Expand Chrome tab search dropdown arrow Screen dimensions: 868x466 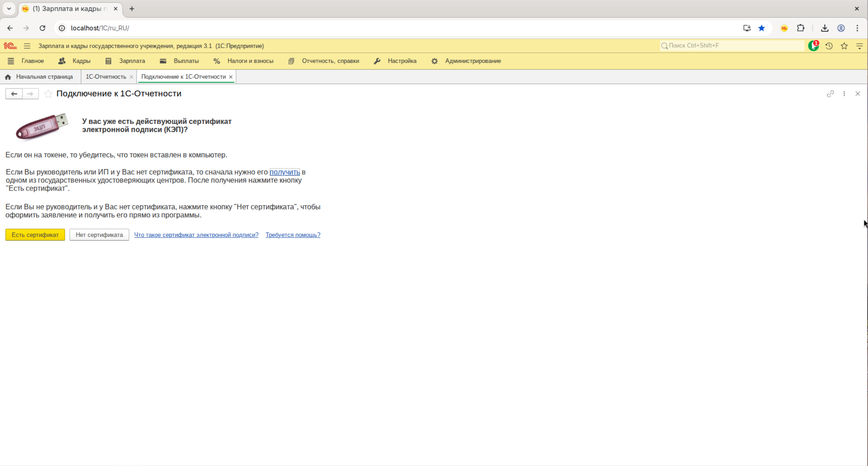pos(9,9)
